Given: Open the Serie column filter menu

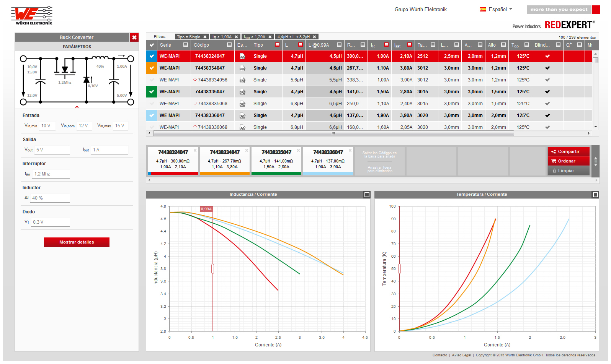Looking at the screenshot, I should pyautogui.click(x=186, y=45).
